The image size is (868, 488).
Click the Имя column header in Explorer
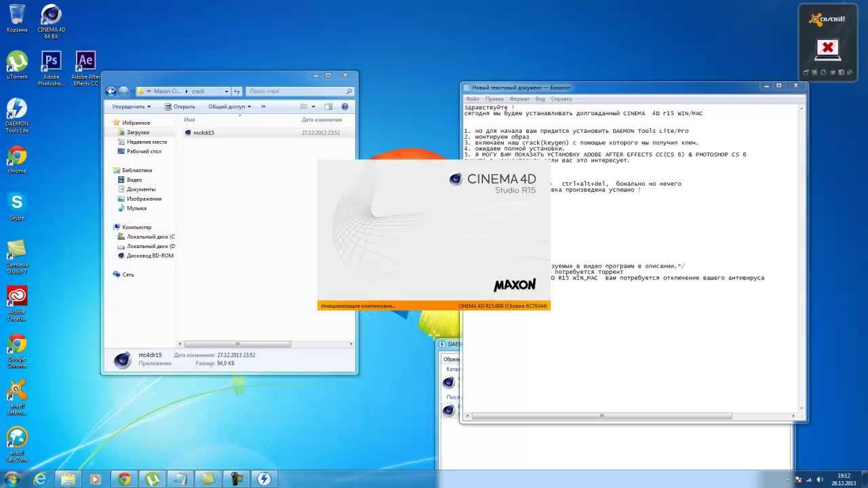click(x=189, y=120)
